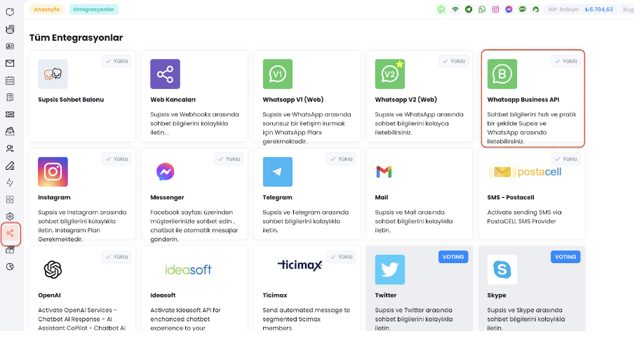Open the Messenger integration logo

point(165,172)
